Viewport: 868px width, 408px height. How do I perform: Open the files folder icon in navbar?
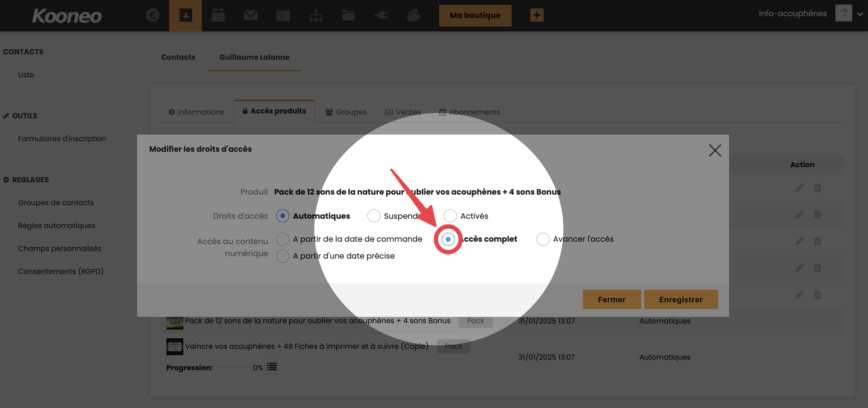click(349, 15)
